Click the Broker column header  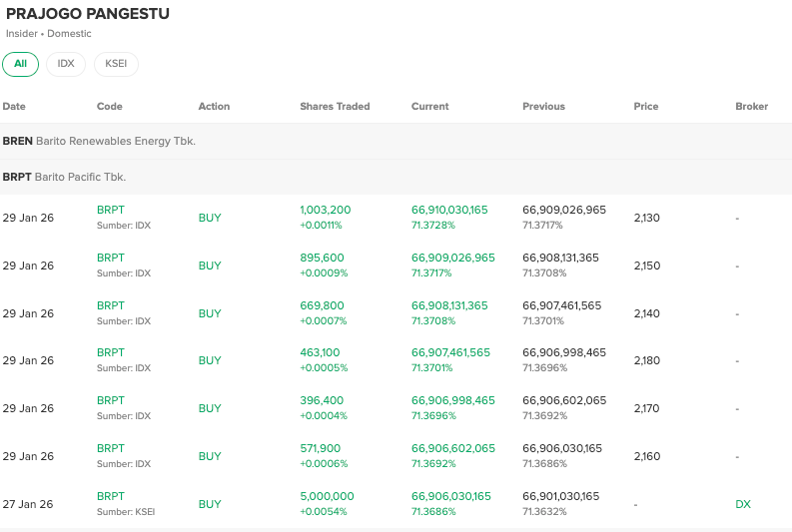pos(752,107)
